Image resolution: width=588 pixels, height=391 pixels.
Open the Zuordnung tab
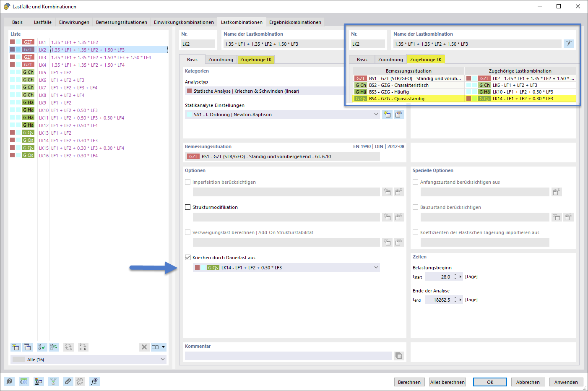tap(221, 60)
